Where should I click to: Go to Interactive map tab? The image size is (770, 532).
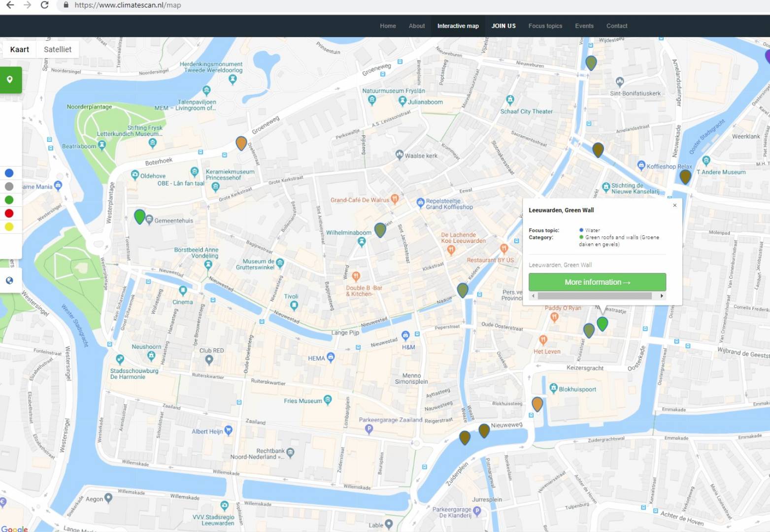[x=458, y=26]
